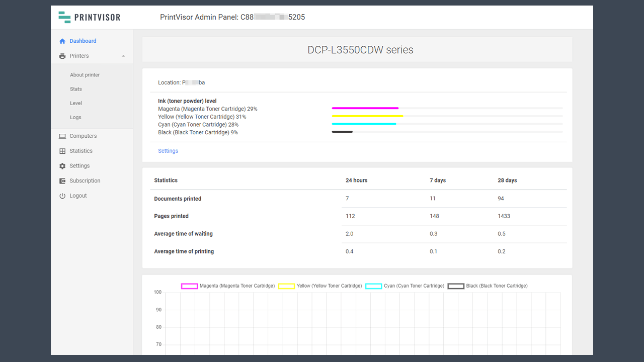
Task: Toggle Black series legend box in chart
Action: click(x=456, y=286)
